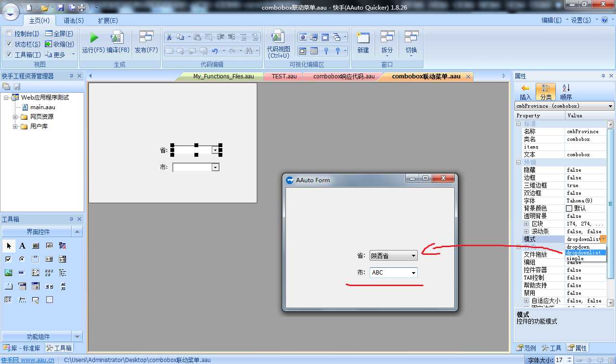Click the 新建 new window icon
The height and width of the screenshot is (364, 616).
coord(363,43)
